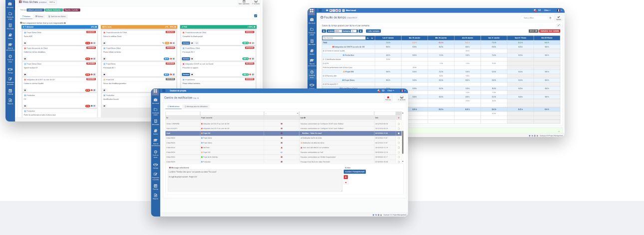Viewport: 644px width, 235px height.
Task: Tick checkbox for Passage d'une tâche Terminée row
Action: coord(398,162)
